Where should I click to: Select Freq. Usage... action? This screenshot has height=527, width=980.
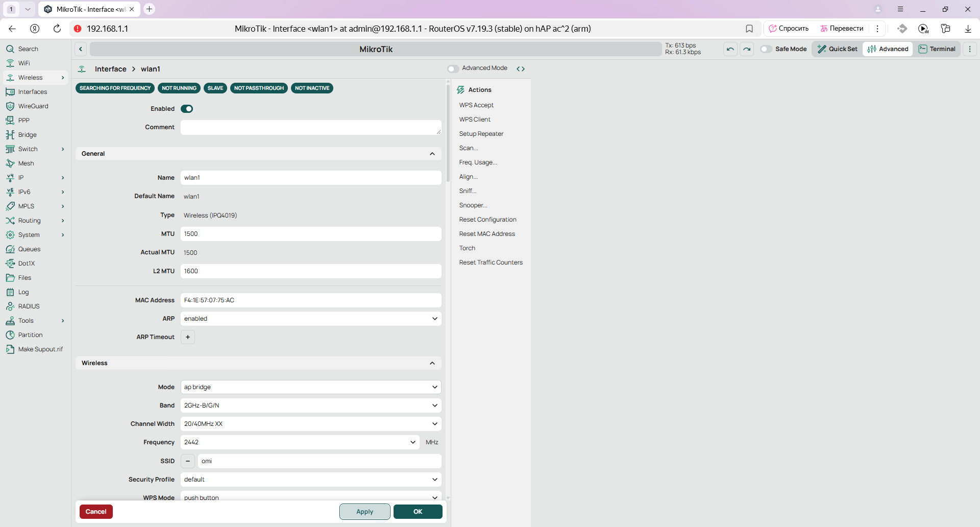coord(478,162)
